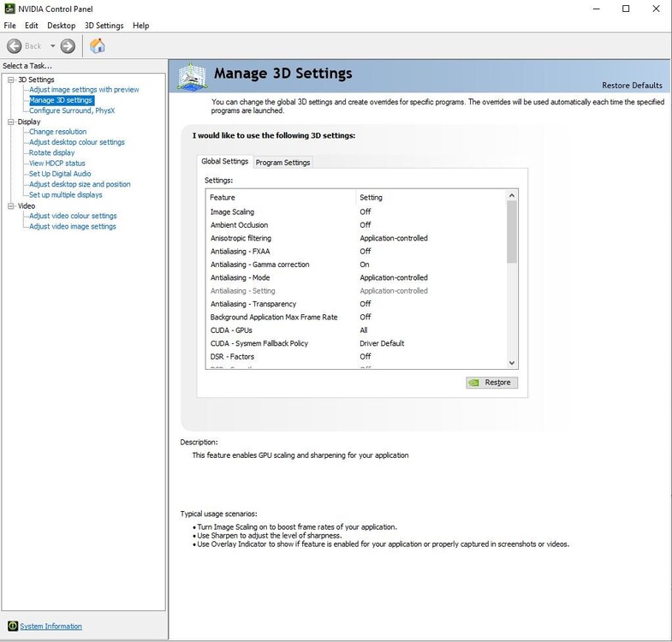The image size is (672, 642).
Task: Open the Help menu
Action: click(x=141, y=26)
